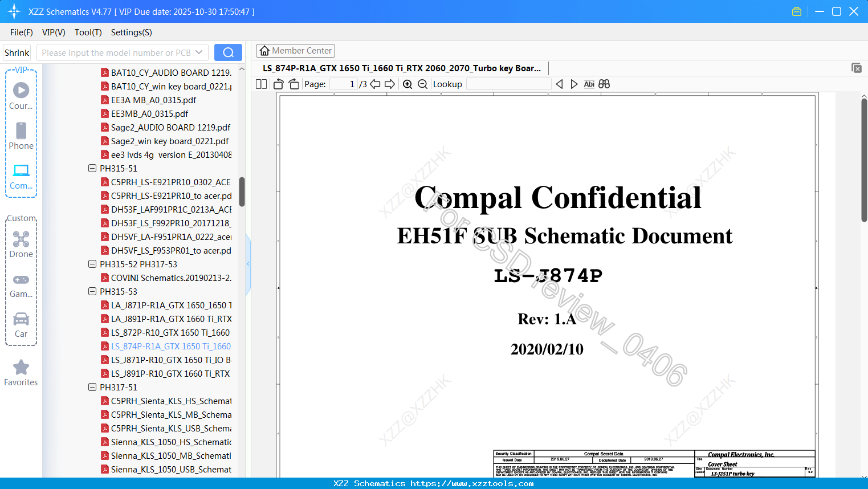Collapse the file tree panel handle
Image resolution: width=868 pixels, height=489 pixels.
(248, 264)
